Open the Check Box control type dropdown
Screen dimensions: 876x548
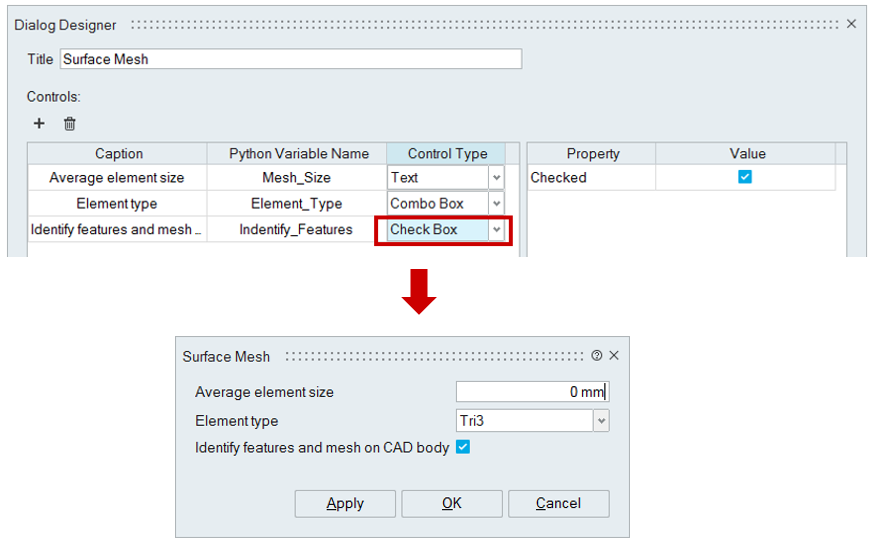pos(496,230)
